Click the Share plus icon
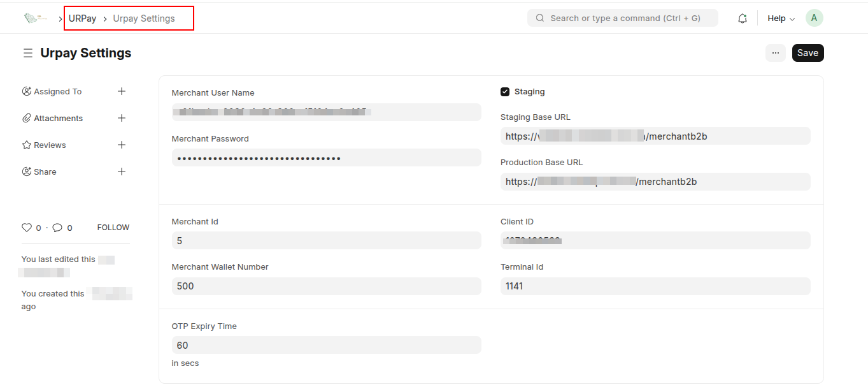 pyautogui.click(x=122, y=172)
